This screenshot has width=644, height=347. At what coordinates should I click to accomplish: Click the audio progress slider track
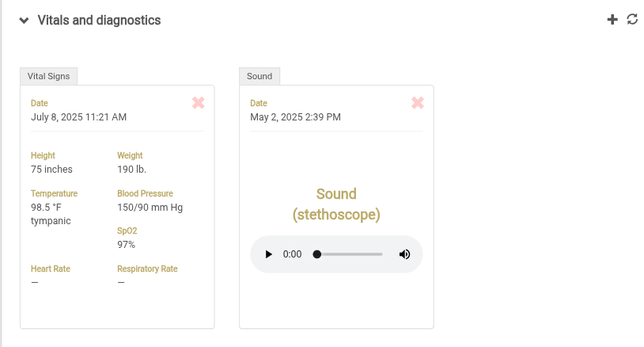[348, 254]
